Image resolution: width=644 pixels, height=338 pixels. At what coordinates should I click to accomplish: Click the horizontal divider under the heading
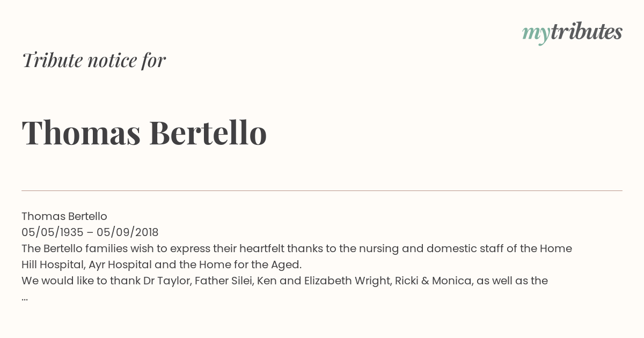pyautogui.click(x=322, y=190)
